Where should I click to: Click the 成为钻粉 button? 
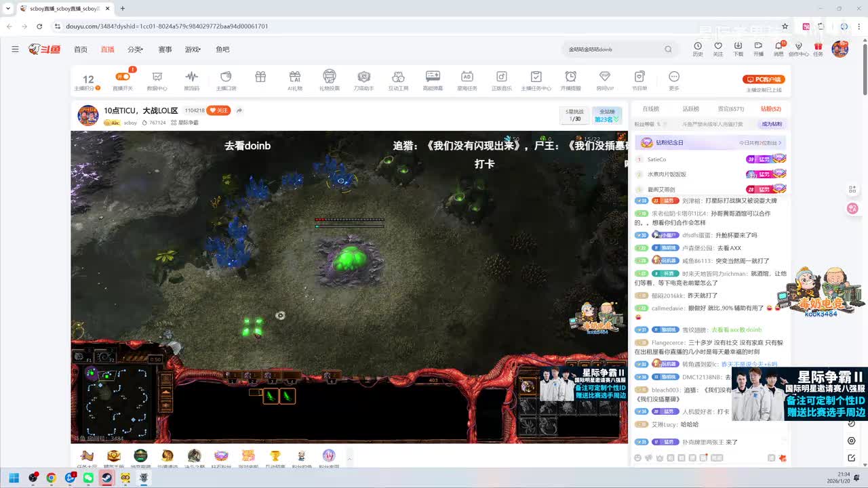click(772, 124)
